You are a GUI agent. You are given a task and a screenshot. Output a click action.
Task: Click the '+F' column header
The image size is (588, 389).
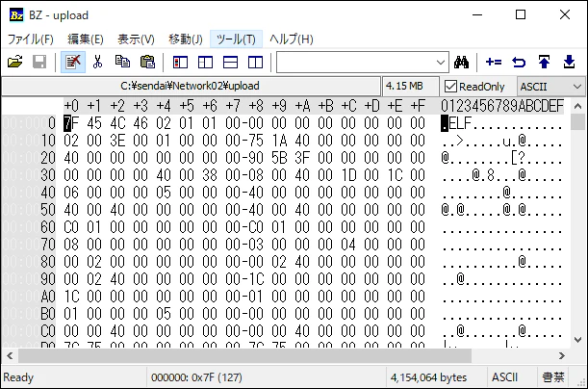(x=418, y=106)
